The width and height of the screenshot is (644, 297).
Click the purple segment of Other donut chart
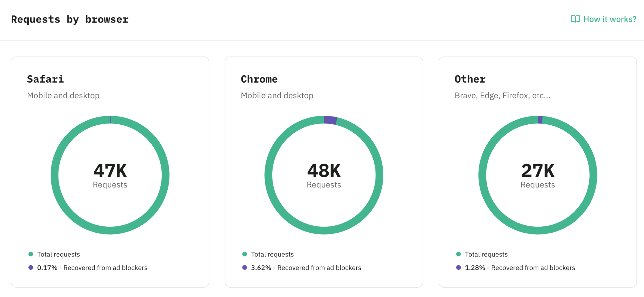(x=540, y=120)
